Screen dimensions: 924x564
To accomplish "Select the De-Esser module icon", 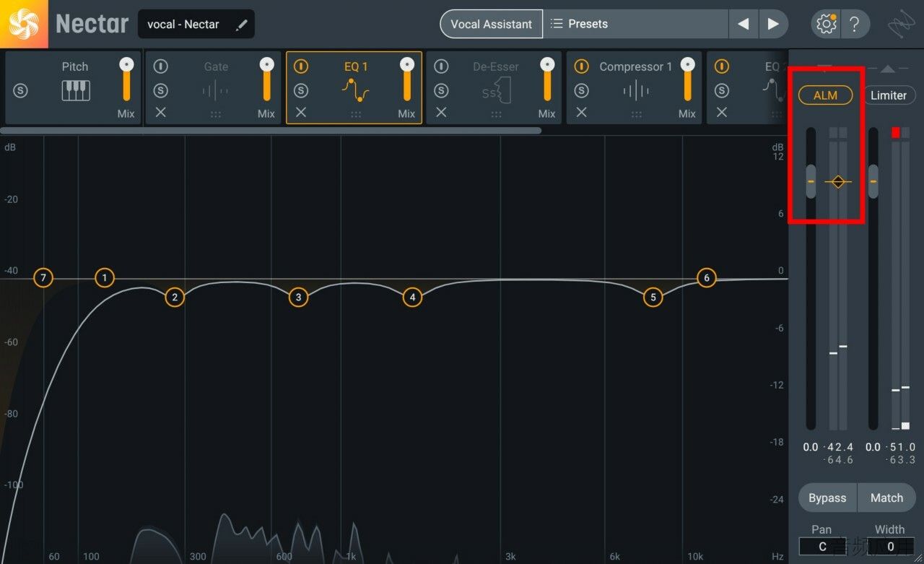I will pyautogui.click(x=496, y=92).
